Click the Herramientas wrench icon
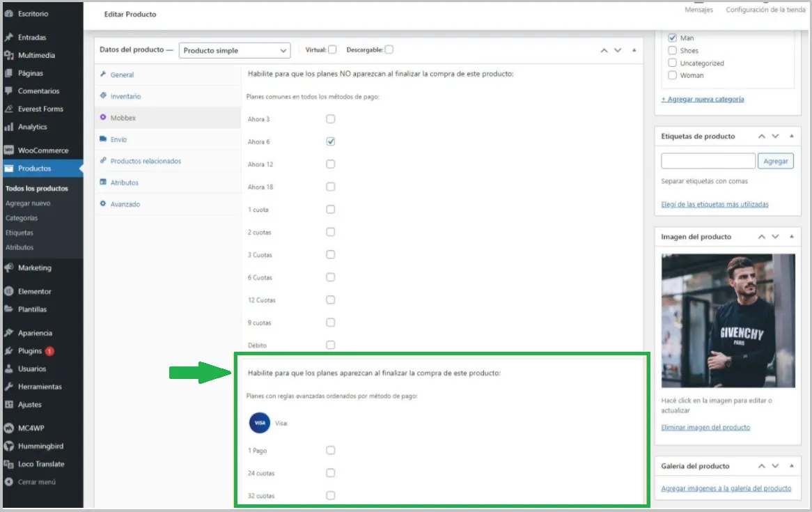The height and width of the screenshot is (512, 812). 8,387
